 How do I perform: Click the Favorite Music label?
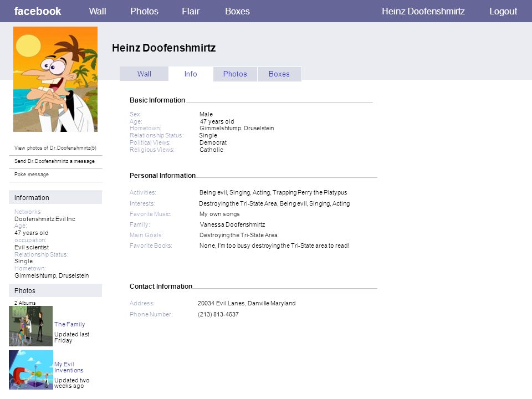coord(150,214)
